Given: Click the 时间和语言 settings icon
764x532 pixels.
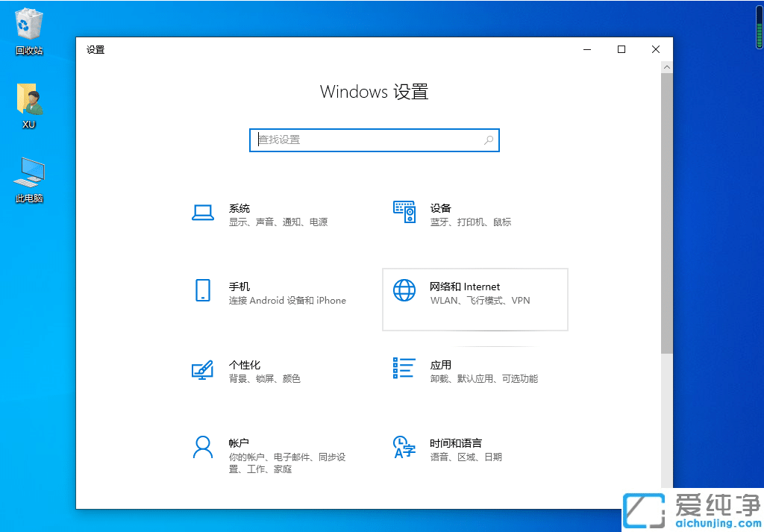Looking at the screenshot, I should (404, 448).
